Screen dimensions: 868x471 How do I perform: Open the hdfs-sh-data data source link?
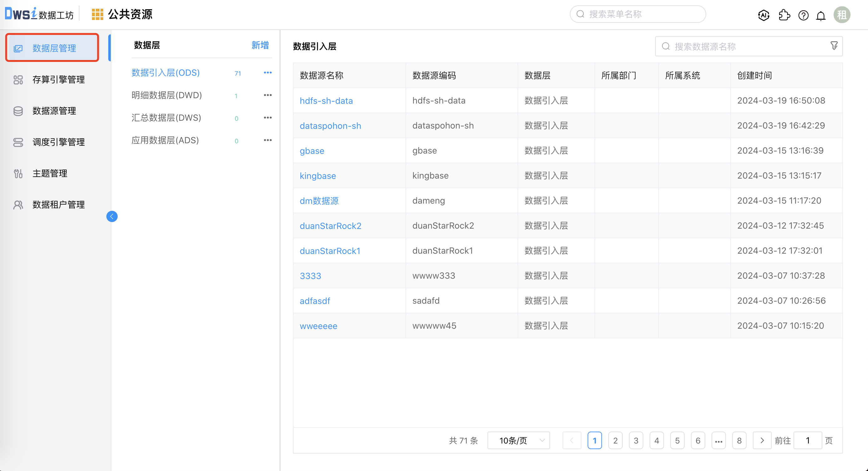[326, 100]
